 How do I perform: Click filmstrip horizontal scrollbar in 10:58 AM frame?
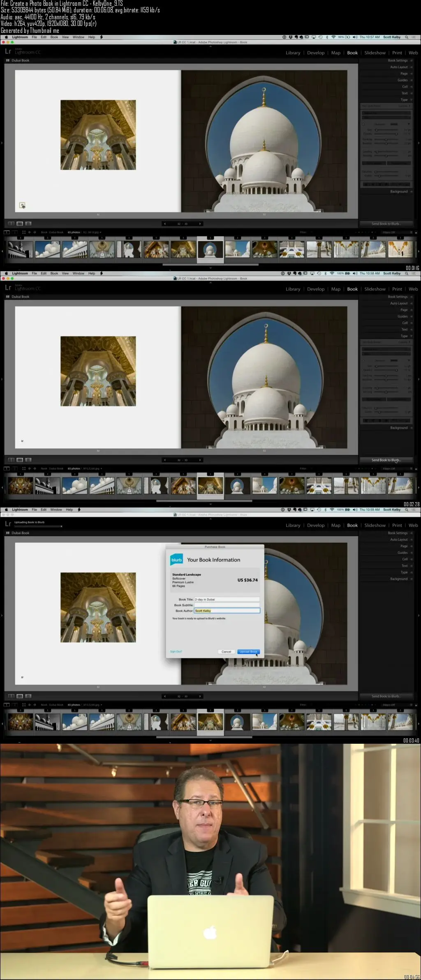[204, 501]
